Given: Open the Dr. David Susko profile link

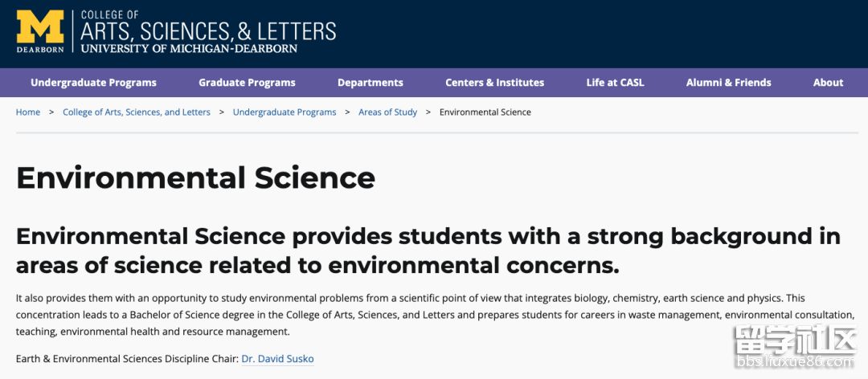Looking at the screenshot, I should pos(277,358).
